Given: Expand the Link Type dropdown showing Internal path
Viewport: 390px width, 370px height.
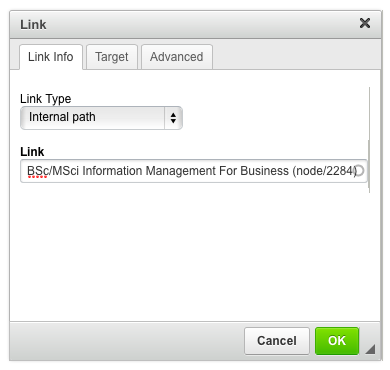Looking at the screenshot, I should click(101, 118).
